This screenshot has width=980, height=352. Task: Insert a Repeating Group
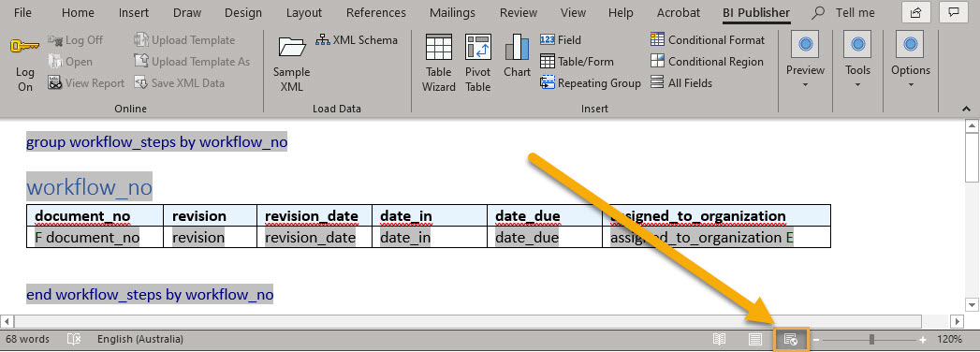pos(591,83)
